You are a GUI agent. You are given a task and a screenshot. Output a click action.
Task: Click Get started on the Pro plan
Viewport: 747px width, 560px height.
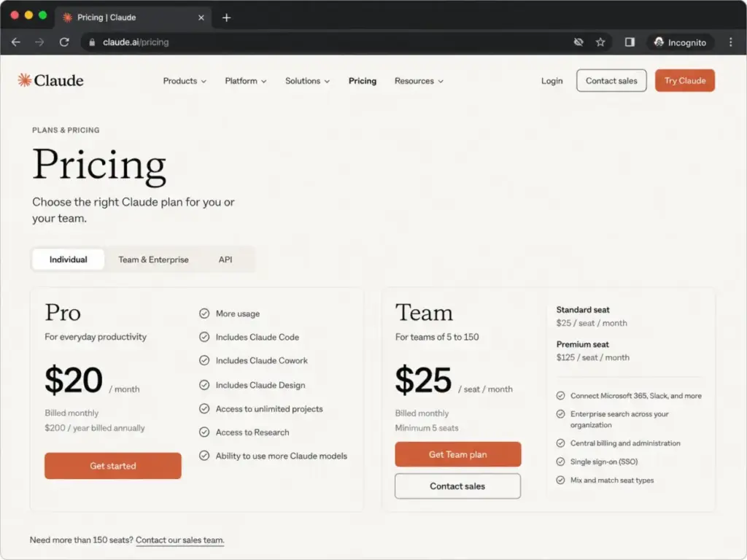pyautogui.click(x=113, y=466)
